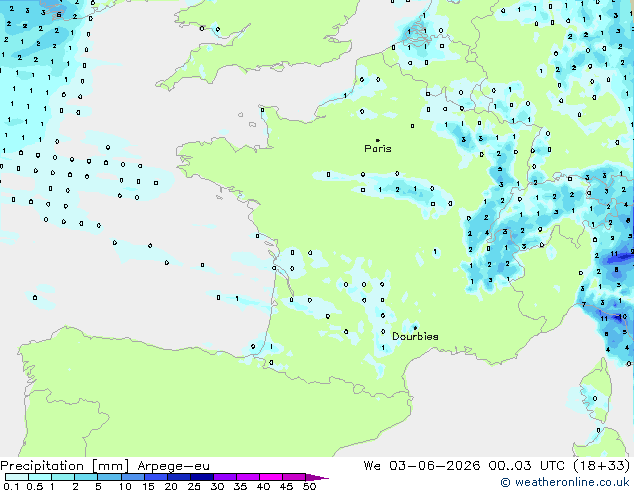Click the date '03-06-2026' in the footer
Image resolution: width=634 pixels, height=490 pixels.
tap(435, 466)
